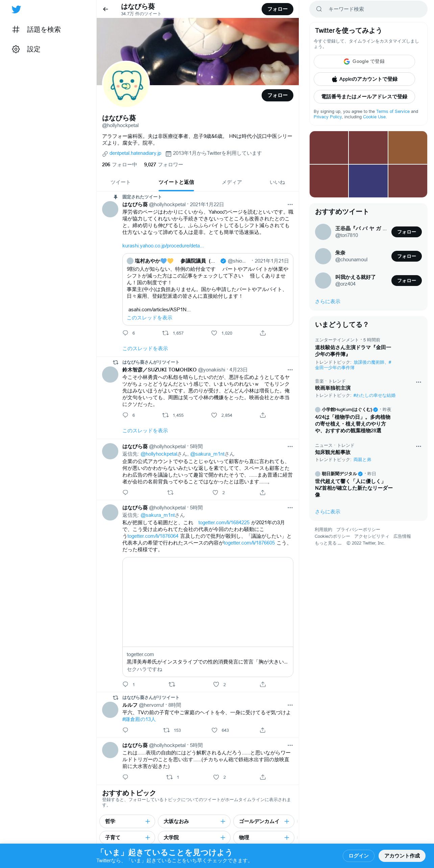
Task: Like the togetter link tweet
Action: click(x=216, y=684)
